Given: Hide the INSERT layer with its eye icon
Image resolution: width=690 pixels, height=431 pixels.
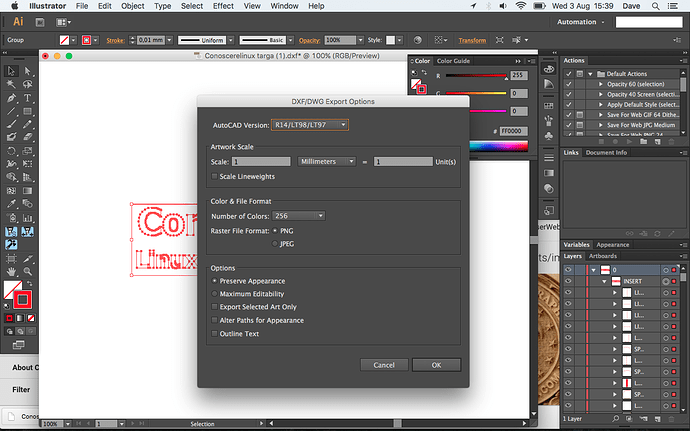Looking at the screenshot, I should 569,281.
